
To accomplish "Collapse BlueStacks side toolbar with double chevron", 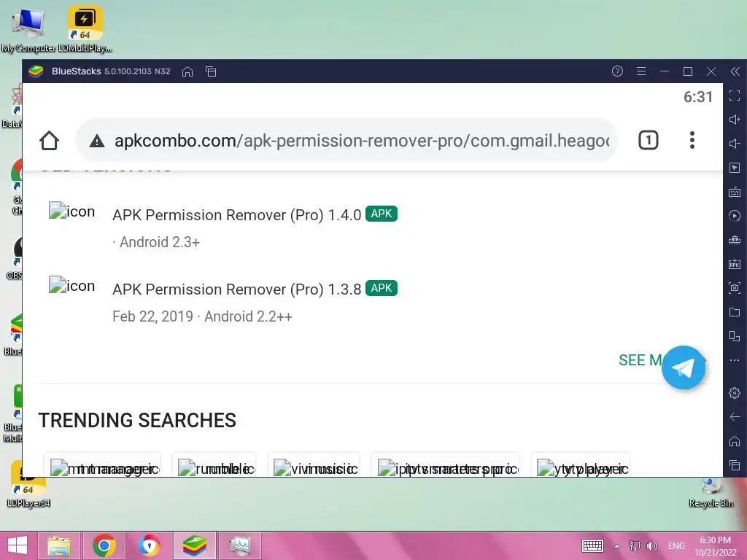I will [x=735, y=71].
